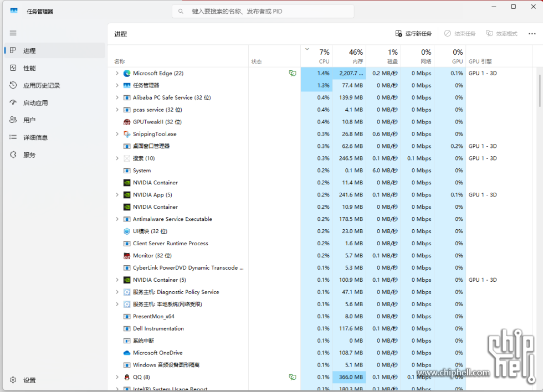Image resolution: width=543 pixels, height=392 pixels.
Task: Click the QQ penguin icon
Action: coord(127,377)
